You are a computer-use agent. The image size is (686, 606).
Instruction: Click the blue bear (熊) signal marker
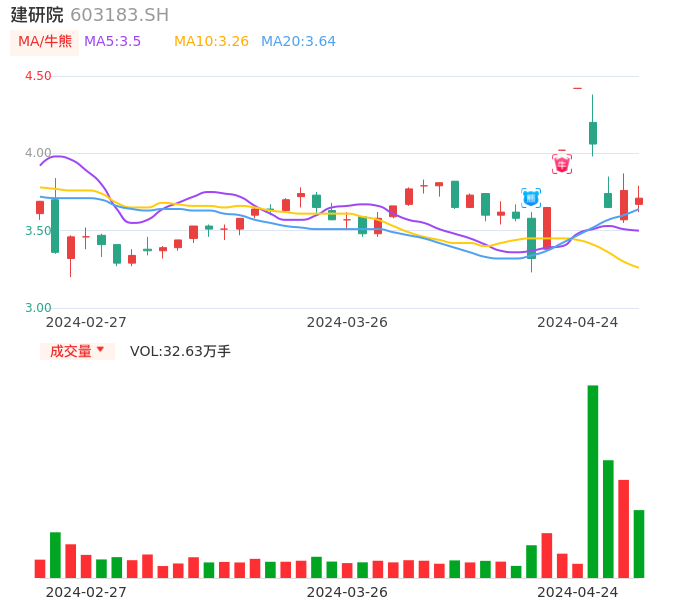click(531, 198)
